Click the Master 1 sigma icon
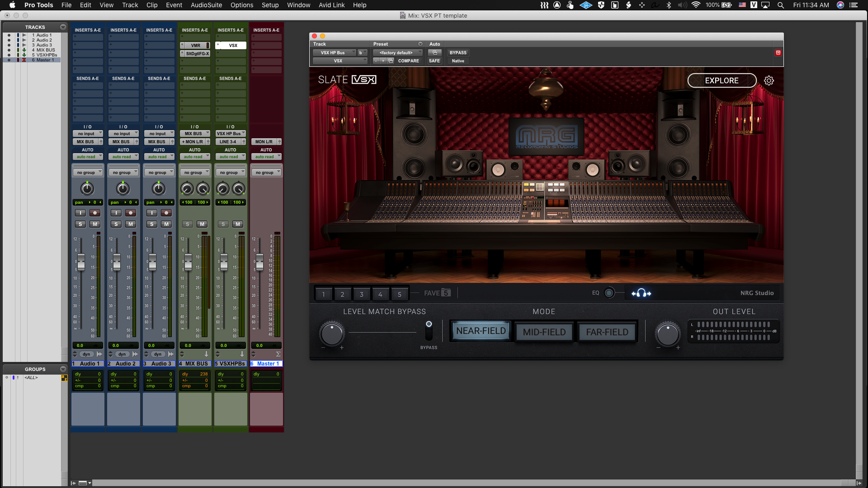The height and width of the screenshot is (488, 868). click(278, 354)
